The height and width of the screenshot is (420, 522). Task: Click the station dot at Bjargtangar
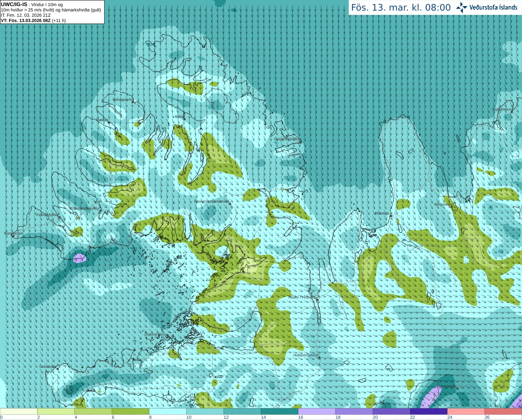click(x=13, y=236)
